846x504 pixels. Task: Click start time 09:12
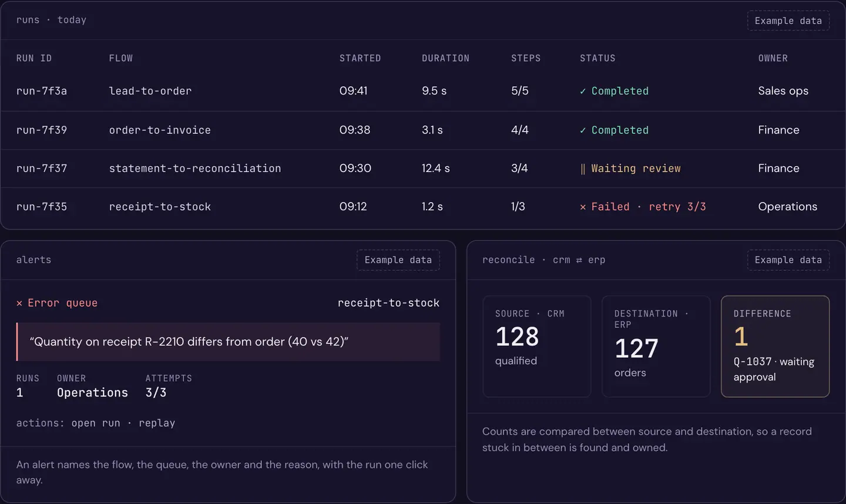click(x=353, y=207)
